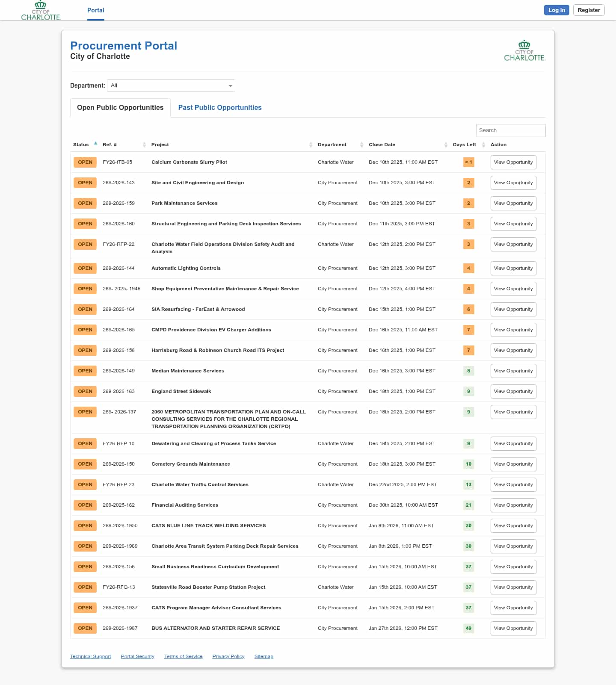Open the Technical Support footer link

coord(91,656)
